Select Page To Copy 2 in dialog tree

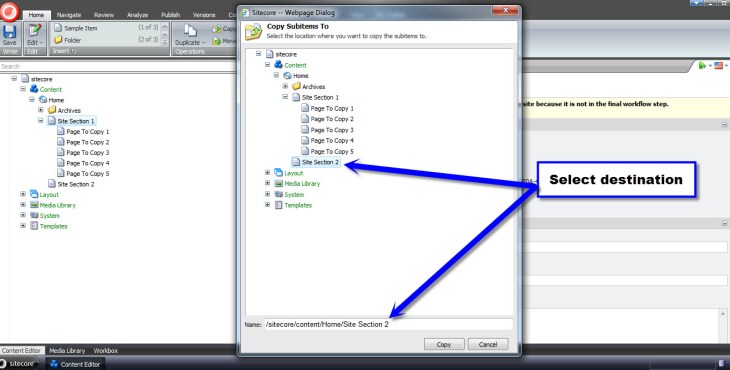click(332, 119)
